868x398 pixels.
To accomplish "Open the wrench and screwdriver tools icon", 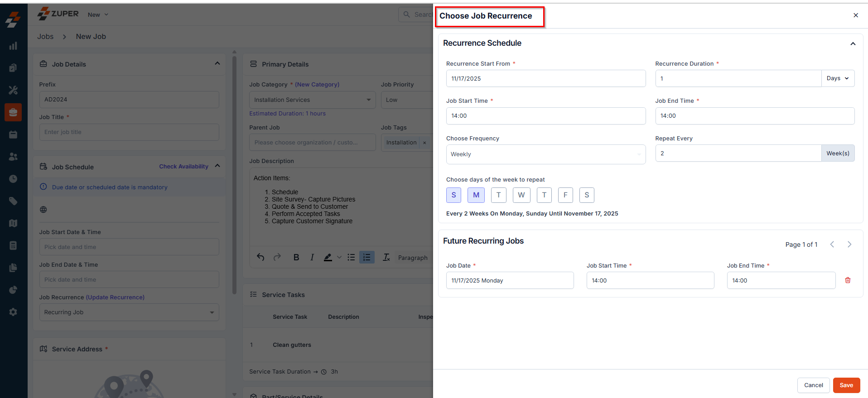I will pos(13,90).
